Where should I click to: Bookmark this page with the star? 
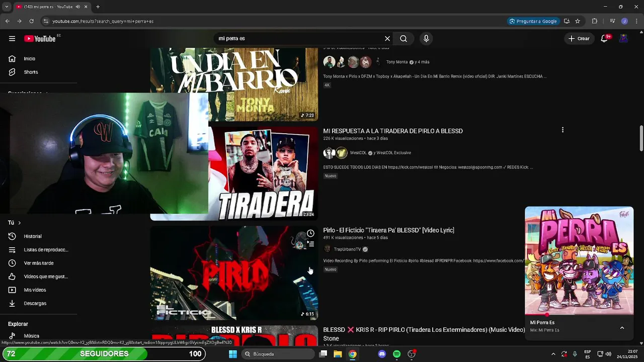578,21
